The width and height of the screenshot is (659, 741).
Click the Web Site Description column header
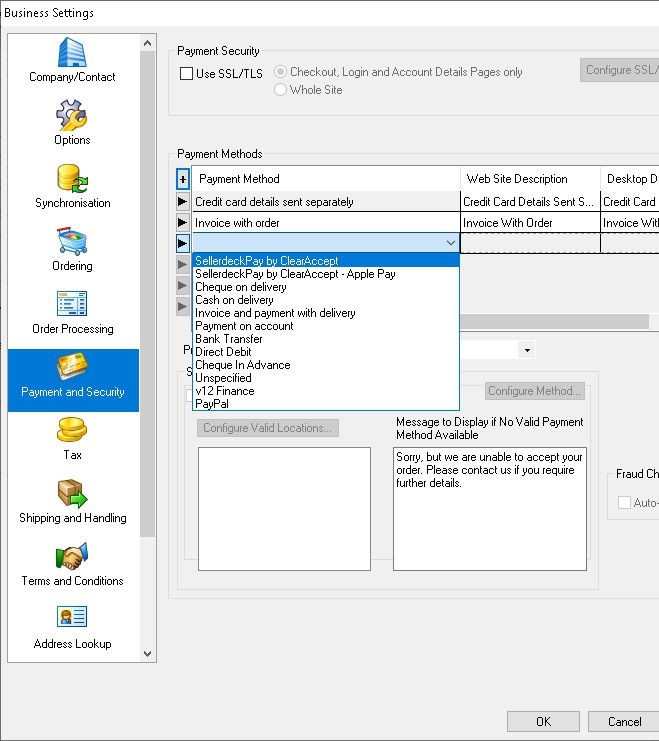[530, 179]
